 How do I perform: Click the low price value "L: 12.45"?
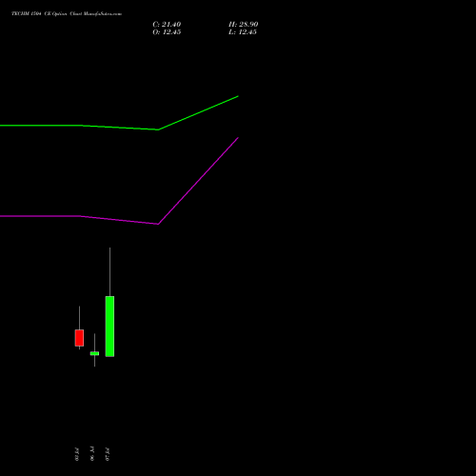243,32
